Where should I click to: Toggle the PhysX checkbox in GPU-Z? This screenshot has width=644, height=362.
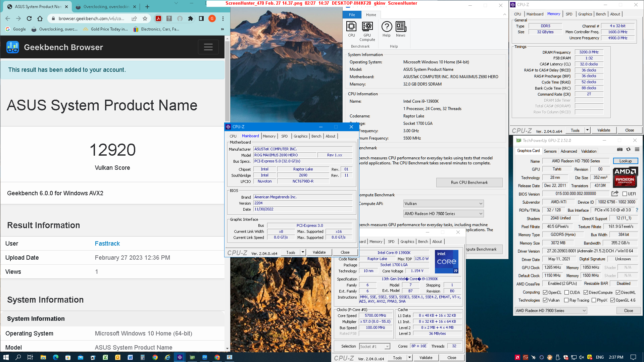pyautogui.click(x=594, y=300)
